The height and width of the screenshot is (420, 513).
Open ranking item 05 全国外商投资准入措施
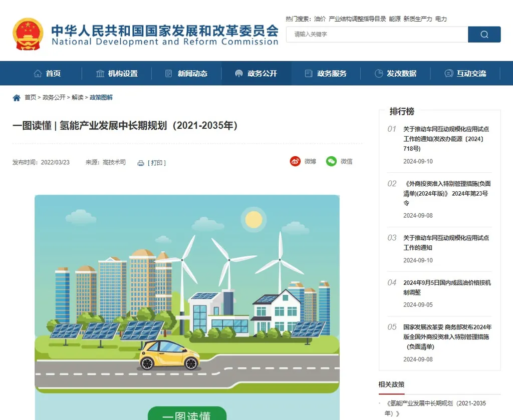coord(447,337)
